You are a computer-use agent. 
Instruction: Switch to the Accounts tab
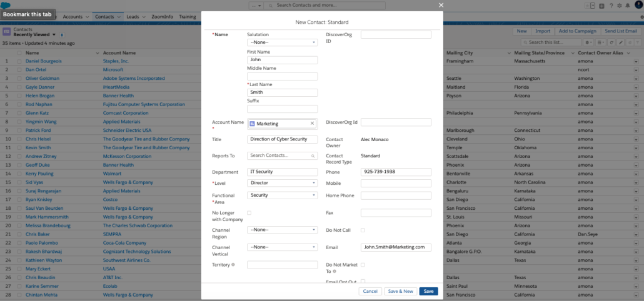tap(73, 17)
